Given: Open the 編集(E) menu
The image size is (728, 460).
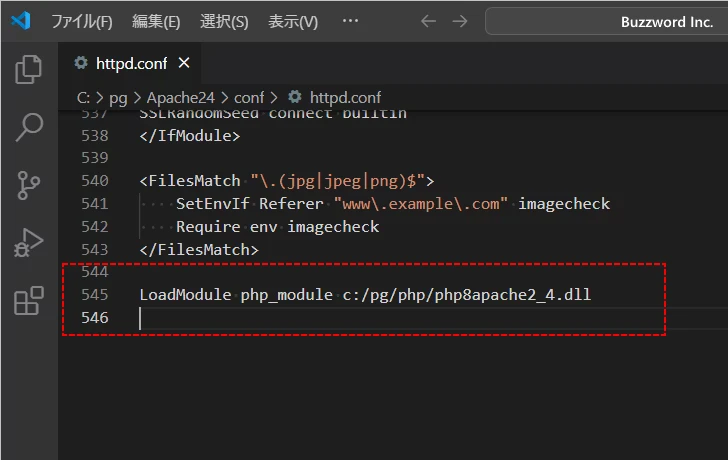Looking at the screenshot, I should coord(156,21).
